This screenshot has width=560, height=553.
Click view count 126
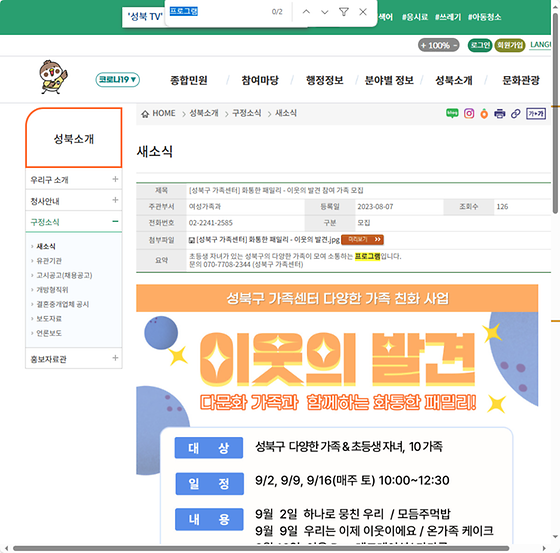[502, 207]
